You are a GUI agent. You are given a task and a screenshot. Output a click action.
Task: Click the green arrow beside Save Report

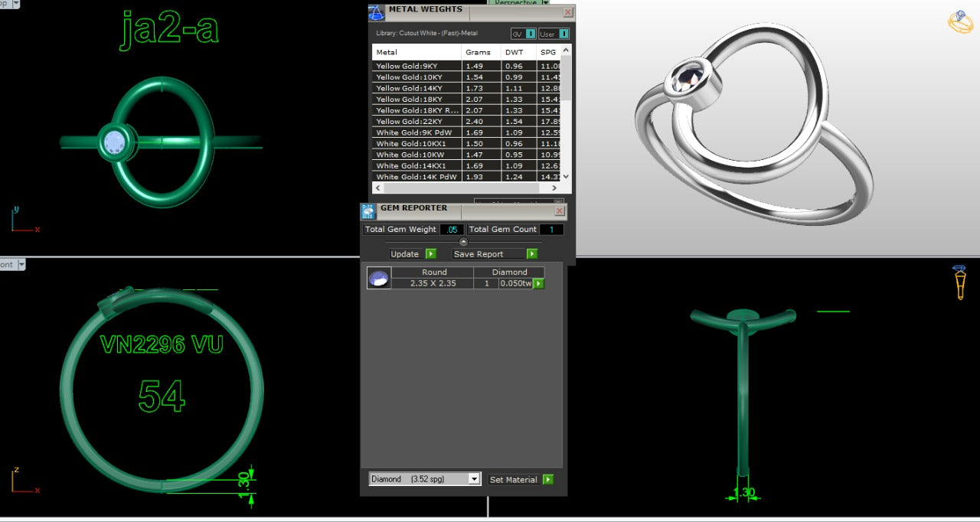coord(532,254)
